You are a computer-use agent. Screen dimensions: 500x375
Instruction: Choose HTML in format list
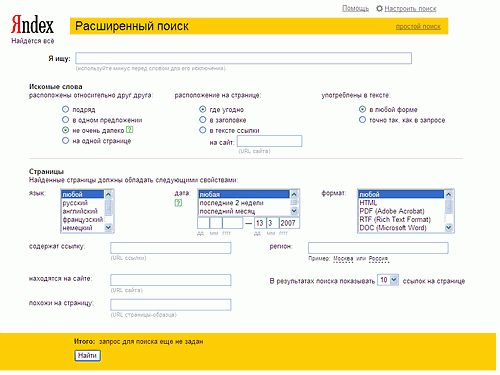coord(401,203)
